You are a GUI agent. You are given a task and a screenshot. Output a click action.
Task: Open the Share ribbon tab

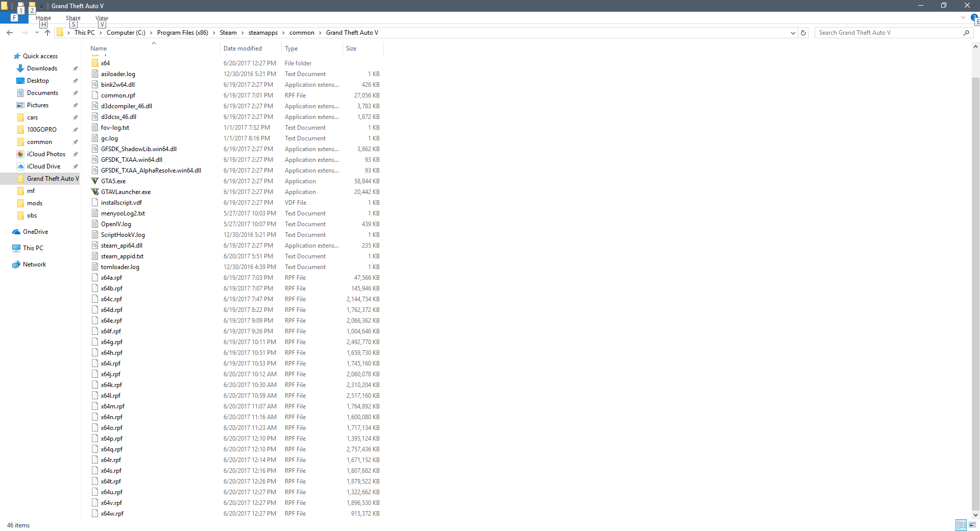point(73,18)
